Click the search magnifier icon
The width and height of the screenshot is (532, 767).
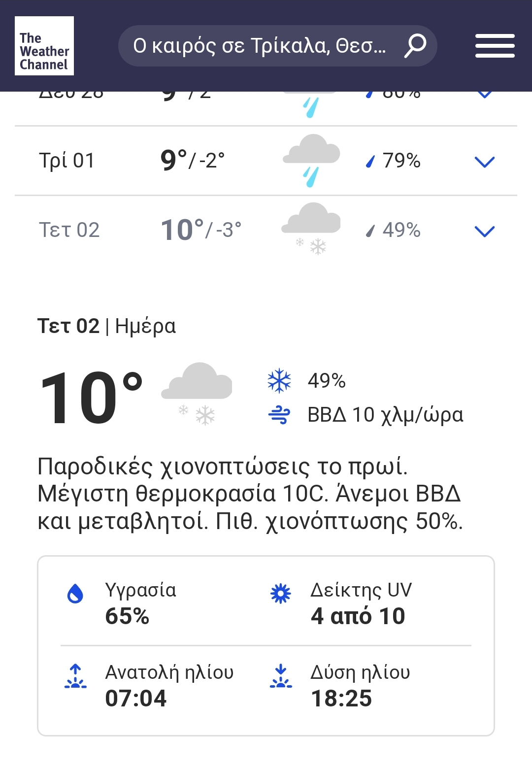[415, 46]
